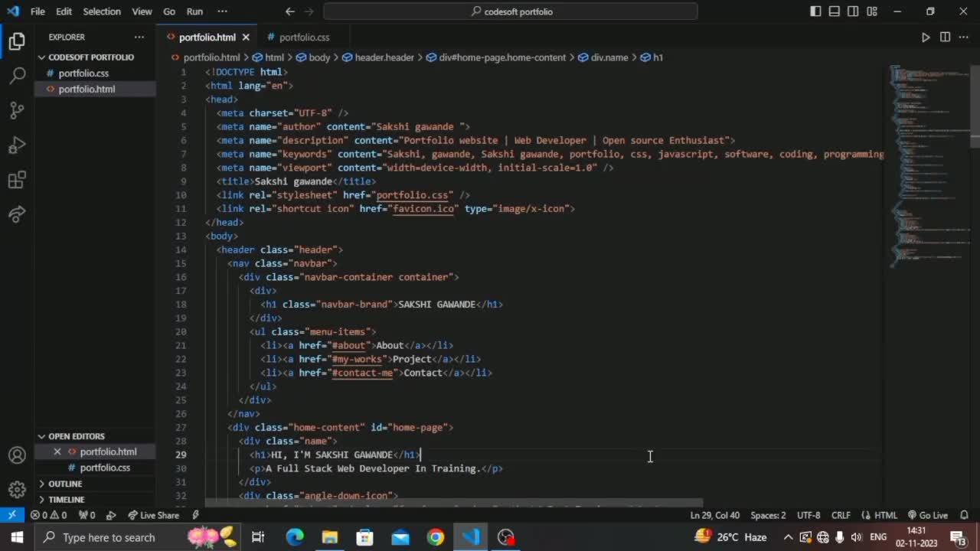This screenshot has width=980, height=551.
Task: Switch to the portfolio.css tab
Action: (x=304, y=37)
